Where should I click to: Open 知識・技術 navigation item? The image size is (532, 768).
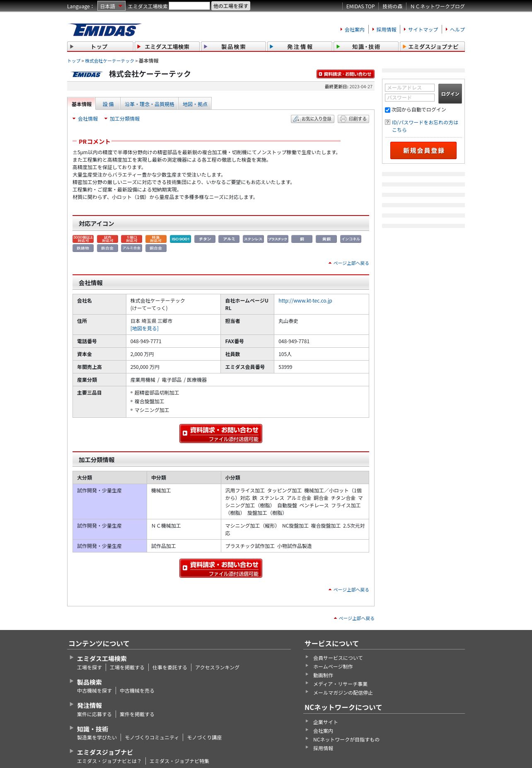pyautogui.click(x=366, y=46)
